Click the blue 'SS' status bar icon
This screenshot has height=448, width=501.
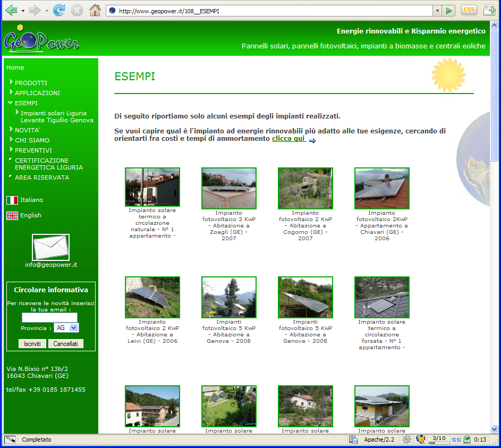(x=456, y=440)
